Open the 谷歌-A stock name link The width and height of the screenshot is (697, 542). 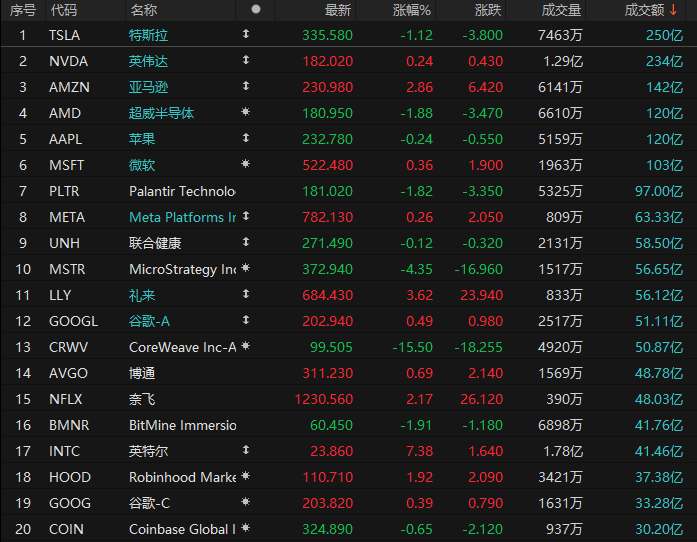(149, 321)
